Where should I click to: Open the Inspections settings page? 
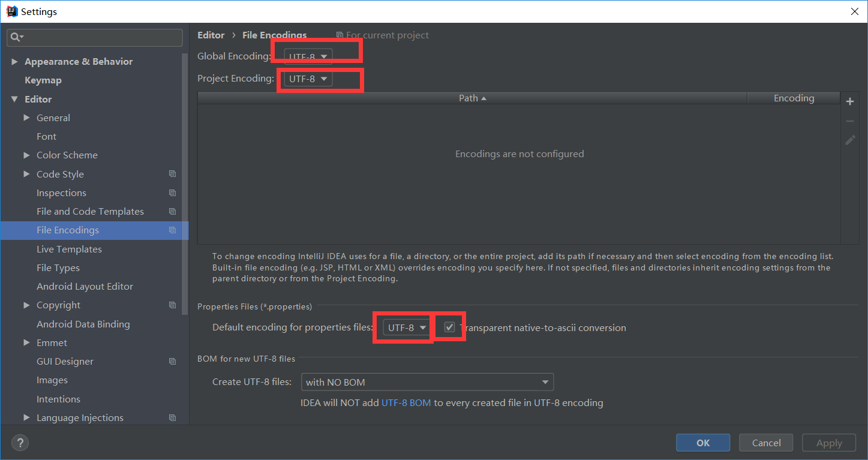(61, 193)
